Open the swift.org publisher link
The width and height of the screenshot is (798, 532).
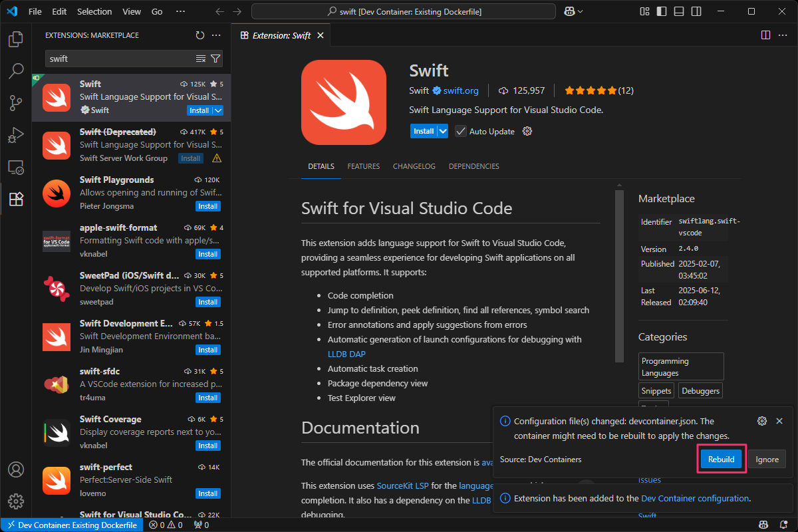(x=461, y=90)
